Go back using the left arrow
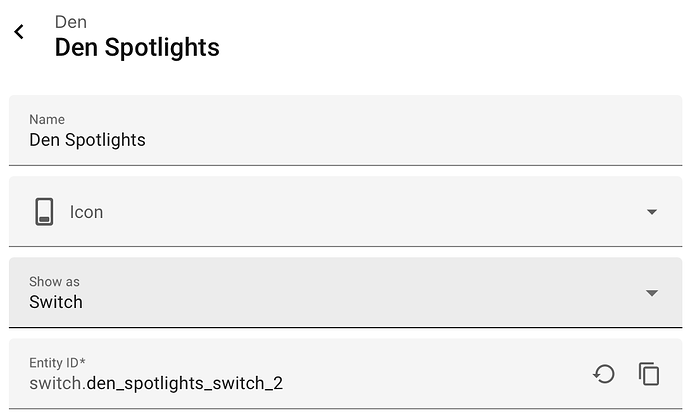Viewport: 690px width, 416px height. tap(19, 33)
